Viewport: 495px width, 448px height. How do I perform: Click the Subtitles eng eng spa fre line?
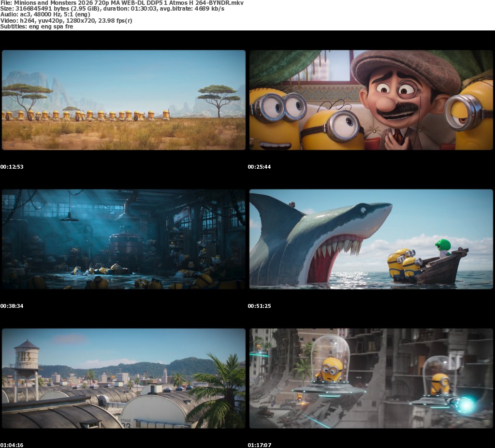(x=37, y=27)
